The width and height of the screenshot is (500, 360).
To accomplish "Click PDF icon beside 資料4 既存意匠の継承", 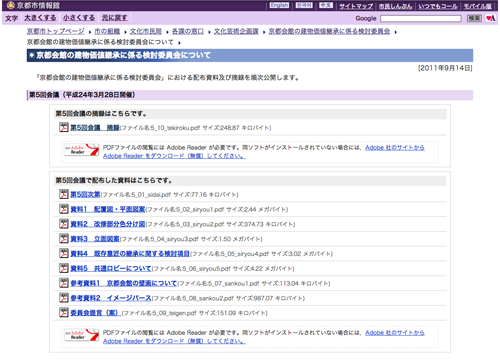I will click(x=64, y=253).
